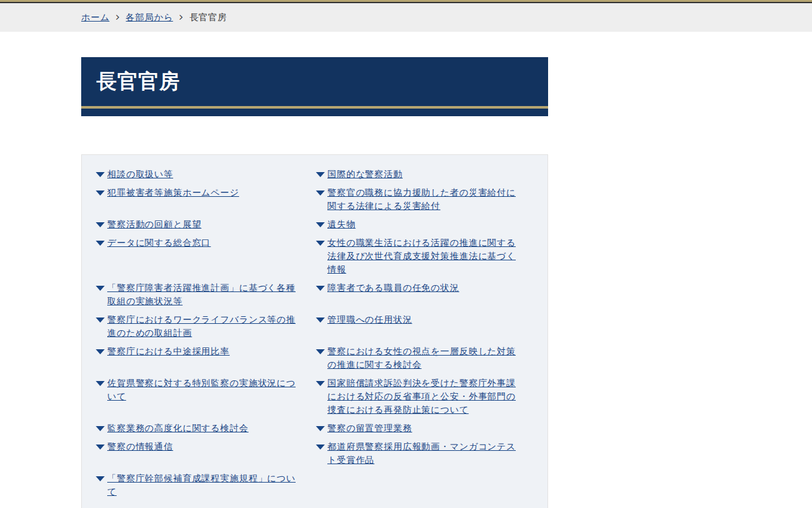Click the triangle marker beside 警察活動の回顧と展望

[100, 225]
